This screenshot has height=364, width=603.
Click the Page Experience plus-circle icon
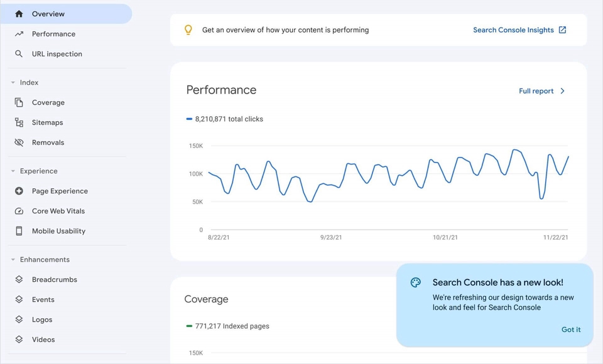19,191
